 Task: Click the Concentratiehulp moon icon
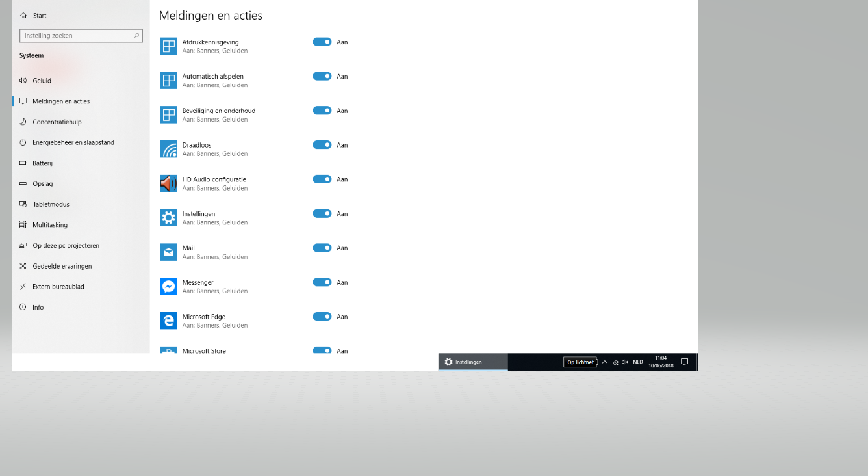point(23,122)
